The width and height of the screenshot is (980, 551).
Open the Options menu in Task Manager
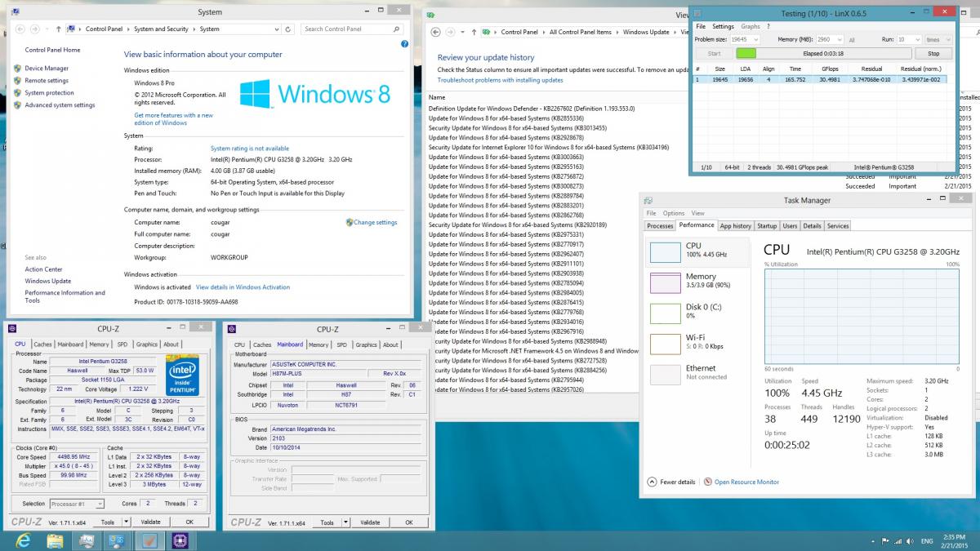pos(674,213)
